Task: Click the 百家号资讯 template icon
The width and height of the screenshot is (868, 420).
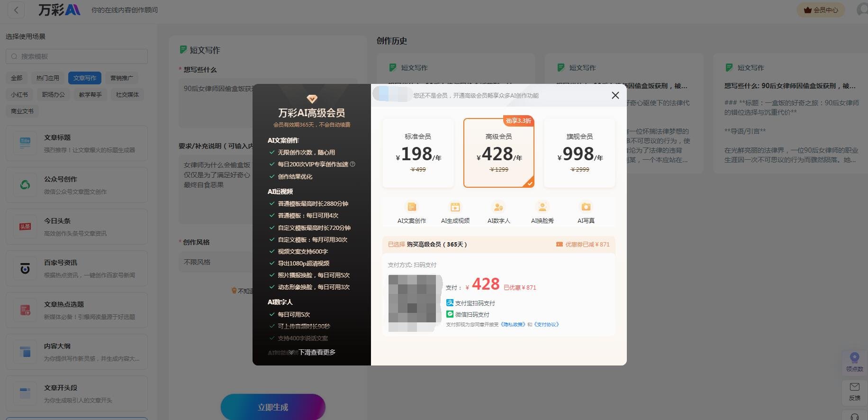Action: coord(25,268)
